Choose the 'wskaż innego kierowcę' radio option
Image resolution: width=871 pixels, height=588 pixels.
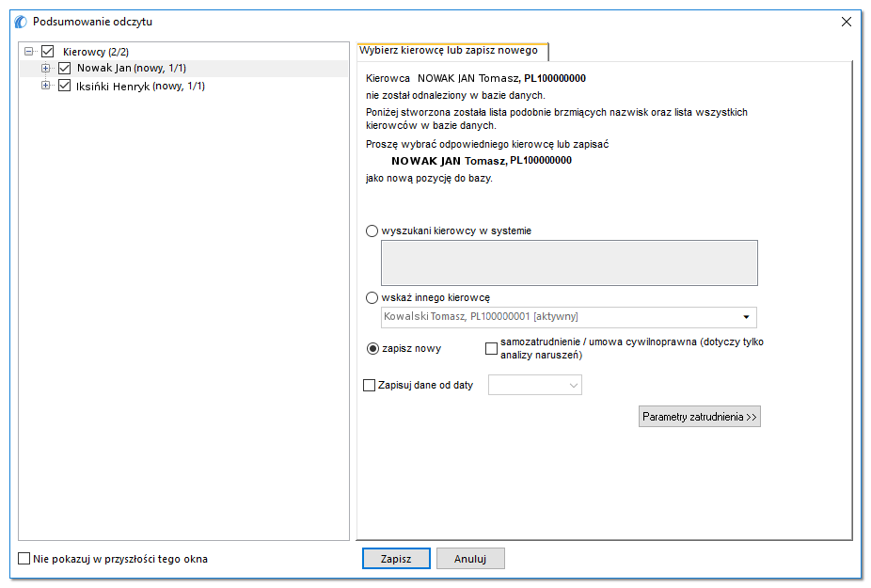point(372,298)
